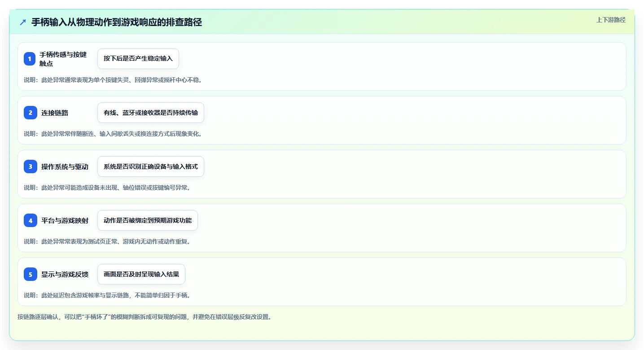
Task: Click the 画面是否及时呈现输入结果 chip
Action: pyautogui.click(x=141, y=274)
